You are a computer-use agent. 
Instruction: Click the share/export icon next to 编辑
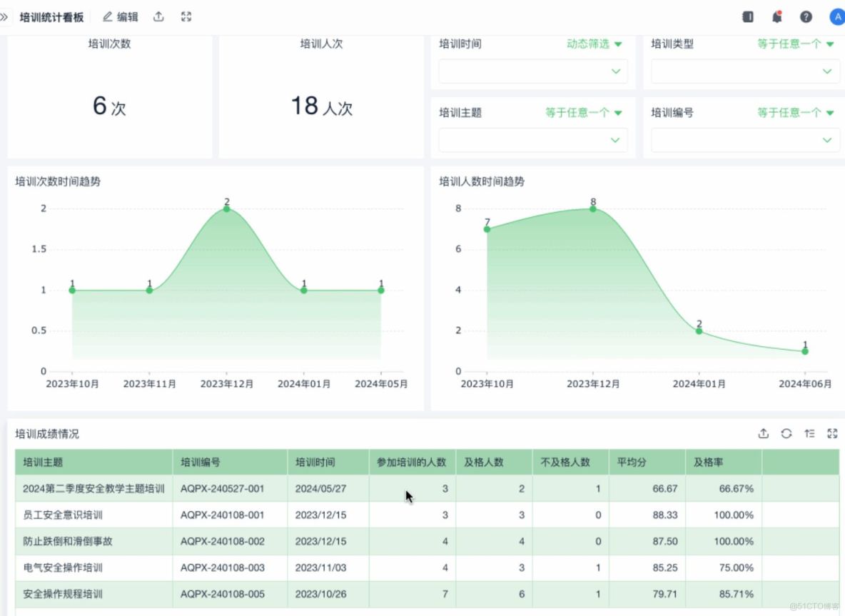(158, 16)
